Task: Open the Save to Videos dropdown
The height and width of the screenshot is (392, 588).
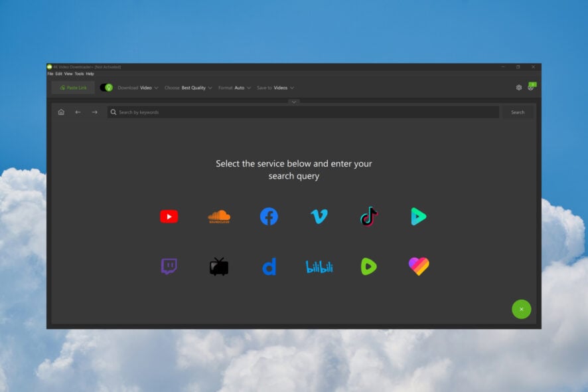Action: tap(275, 88)
